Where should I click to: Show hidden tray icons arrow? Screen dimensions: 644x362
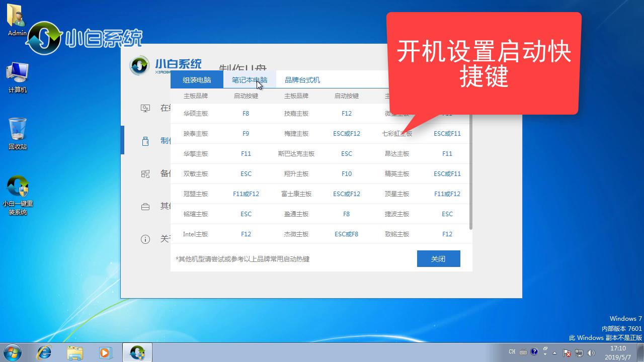pyautogui.click(x=555, y=352)
